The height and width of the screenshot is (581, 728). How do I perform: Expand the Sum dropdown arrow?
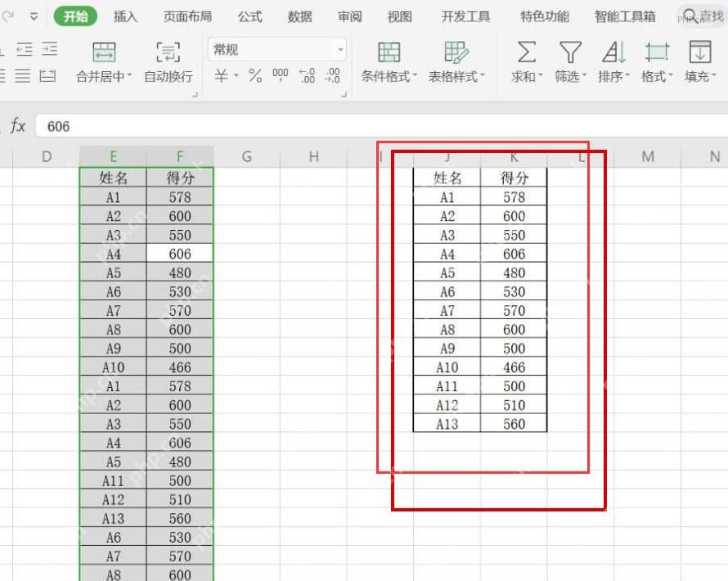coord(541,75)
